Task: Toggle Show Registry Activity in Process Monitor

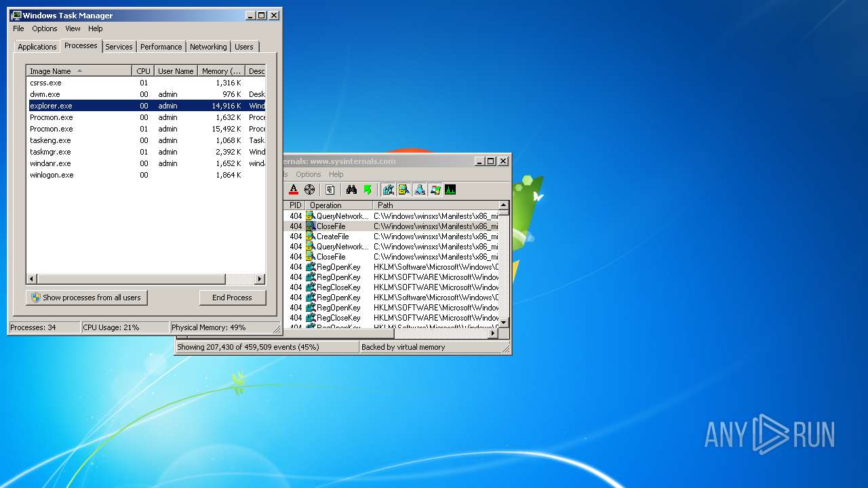Action: click(x=388, y=190)
